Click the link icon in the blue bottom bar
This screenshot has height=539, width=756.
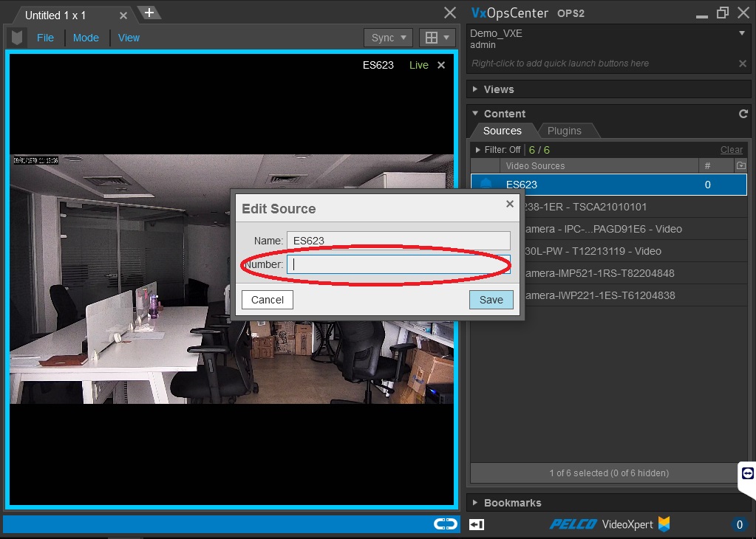[x=445, y=523]
